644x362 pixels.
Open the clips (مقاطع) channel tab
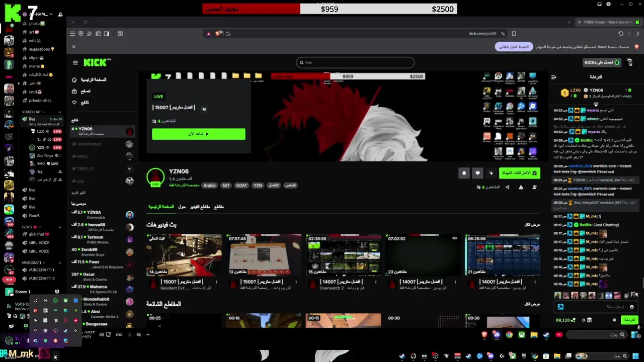[219, 207]
